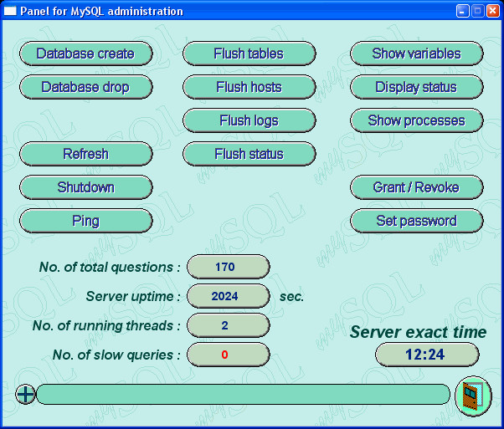This screenshot has height=429, width=504.
Task: Select the running threads value 2
Action: tap(229, 325)
